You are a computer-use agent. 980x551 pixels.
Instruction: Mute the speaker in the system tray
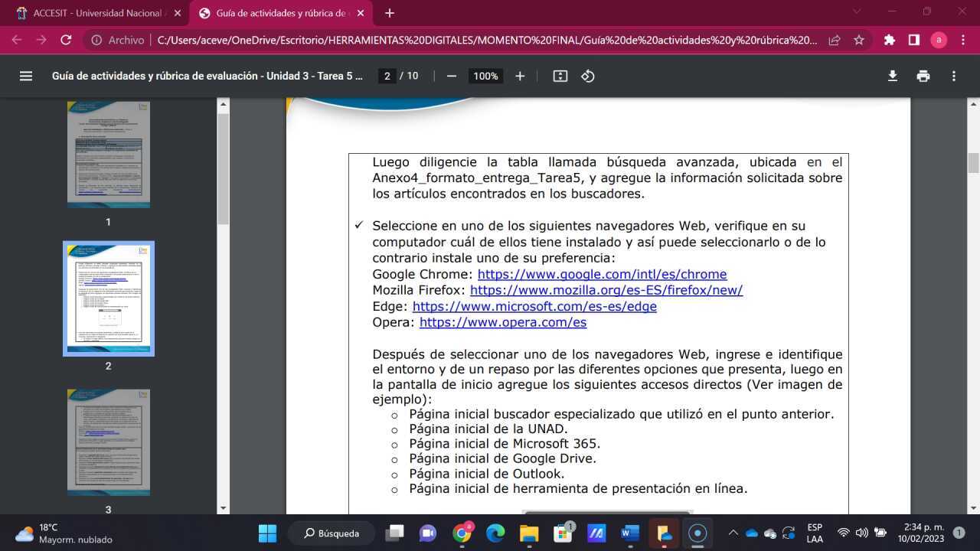coord(861,533)
